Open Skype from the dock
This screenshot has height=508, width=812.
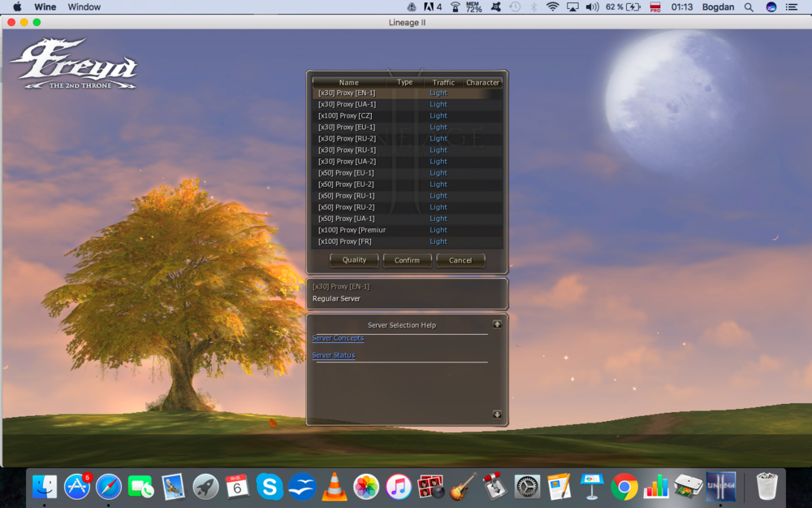coord(270,486)
